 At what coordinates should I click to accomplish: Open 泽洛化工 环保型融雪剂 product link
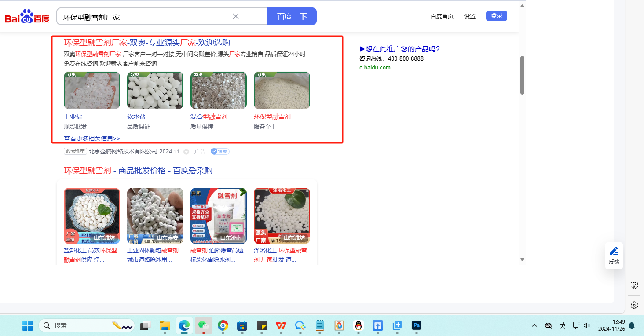coord(282,255)
